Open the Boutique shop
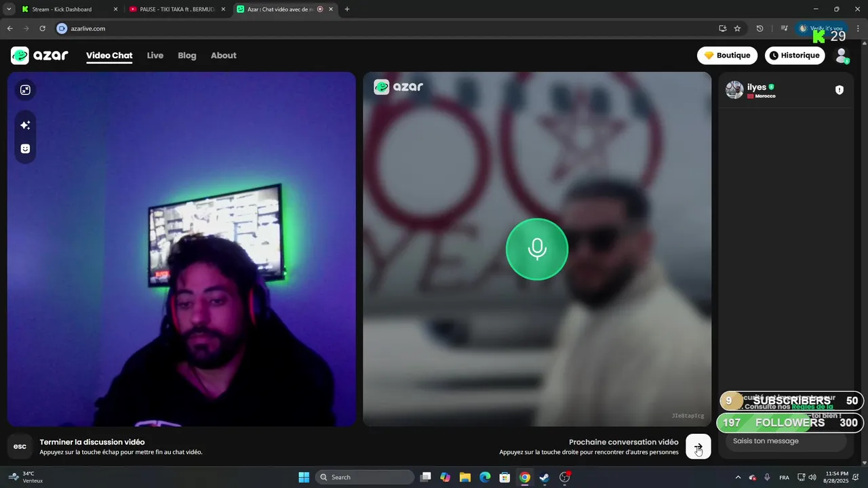Image resolution: width=868 pixels, height=488 pixels. pyautogui.click(x=727, y=56)
